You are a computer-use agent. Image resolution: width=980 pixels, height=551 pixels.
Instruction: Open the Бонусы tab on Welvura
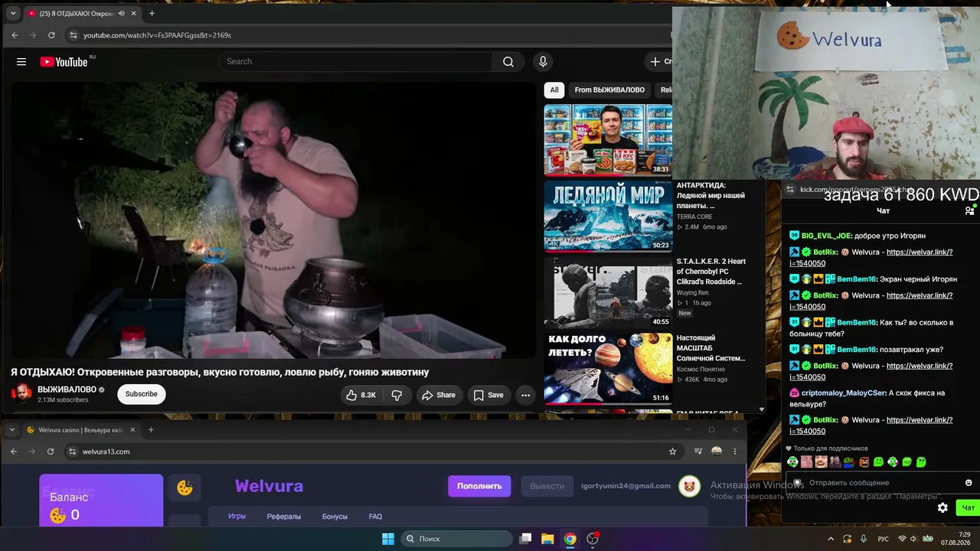(335, 517)
